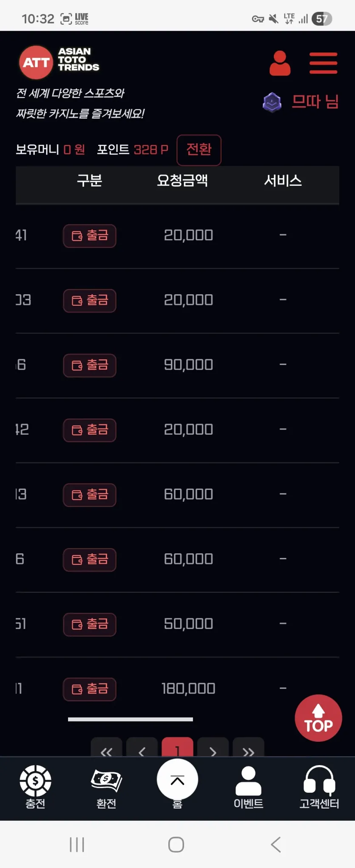The image size is (355, 868).
Task: Open the red user profile icon
Action: click(x=280, y=63)
